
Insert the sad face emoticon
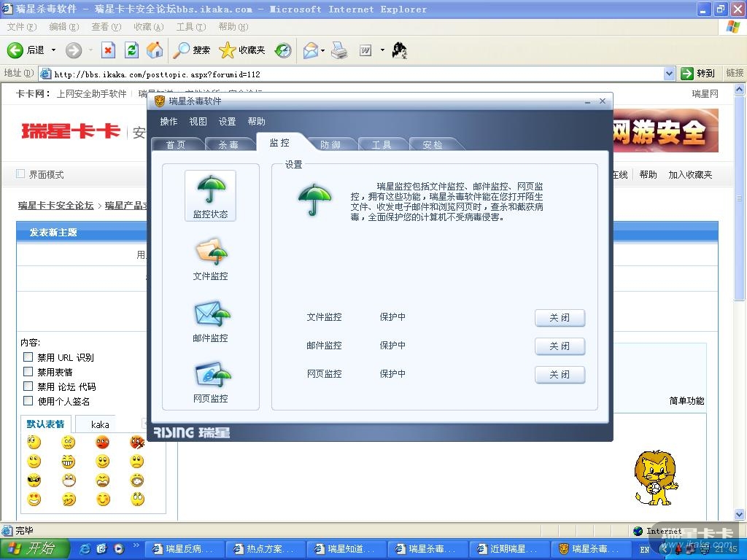pyautogui.click(x=136, y=462)
